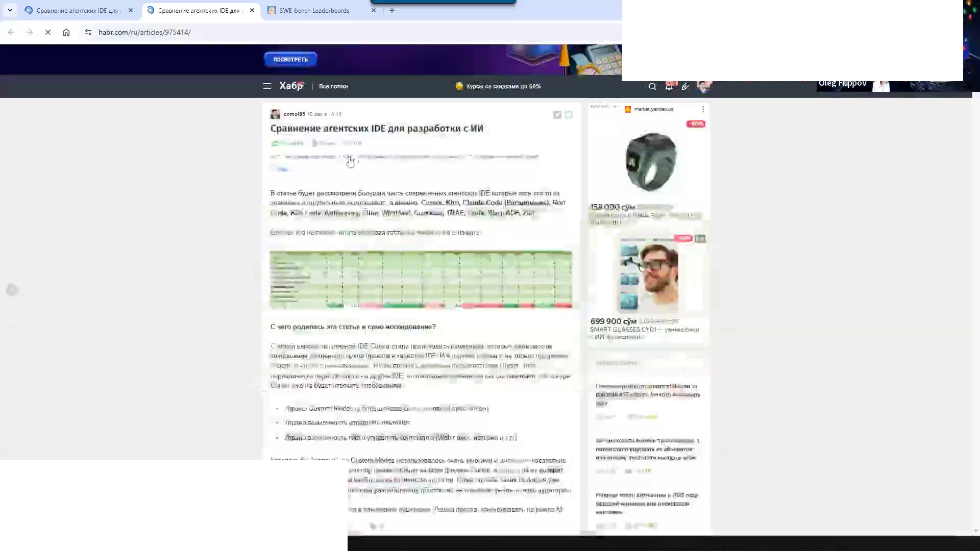Open Habr site search

click(x=652, y=87)
